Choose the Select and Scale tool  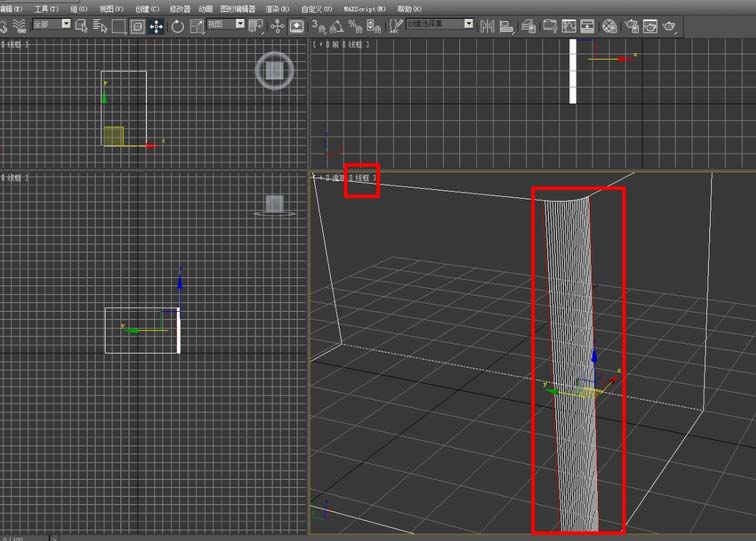195,26
